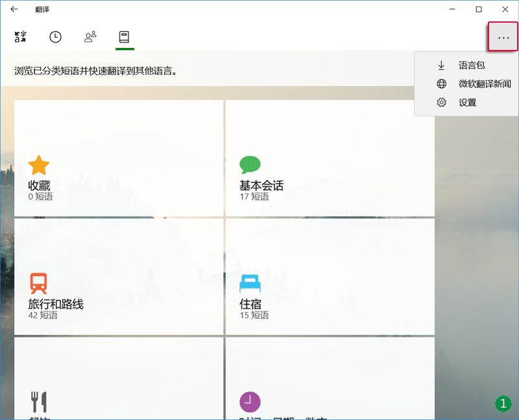This screenshot has height=420, width=519.
Task: Click the globe icon beside 微软翻译新闻
Action: coord(441,84)
